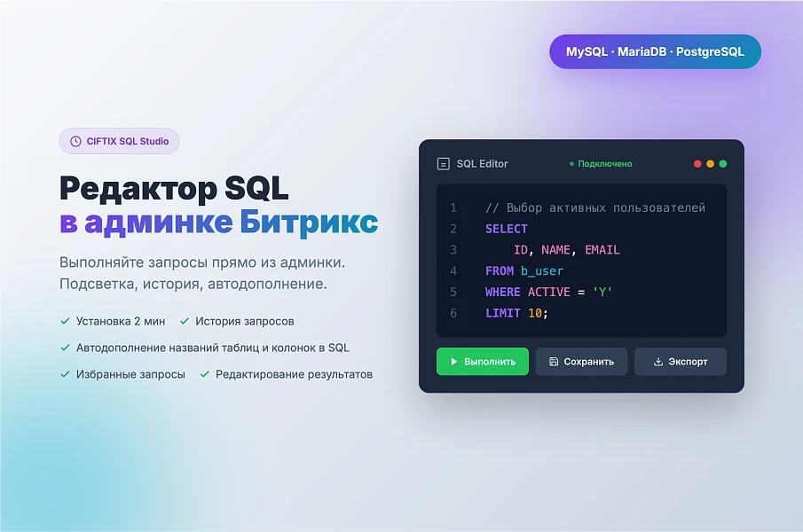
Task: Click the в админке Битрикс heading
Action: coord(218,222)
